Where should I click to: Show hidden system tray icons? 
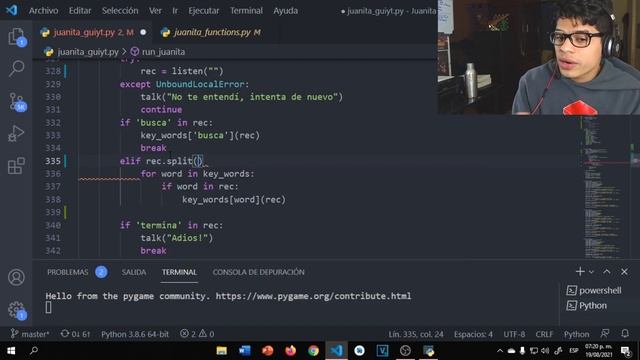500,351
